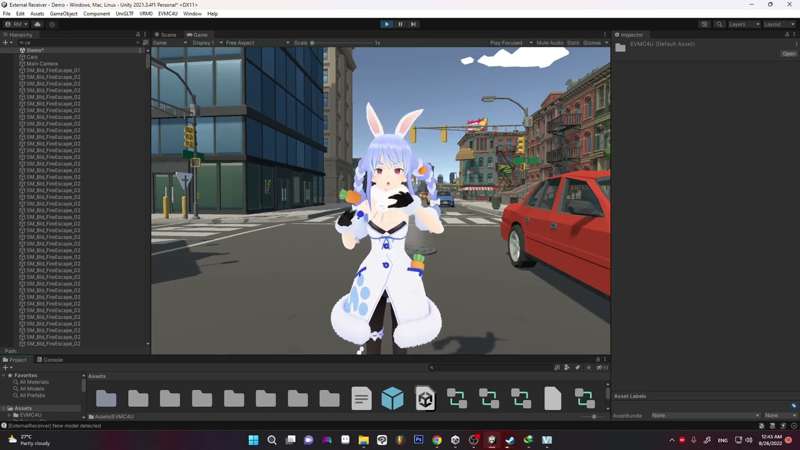
Task: Open the Layers dropdown
Action: pyautogui.click(x=741, y=24)
